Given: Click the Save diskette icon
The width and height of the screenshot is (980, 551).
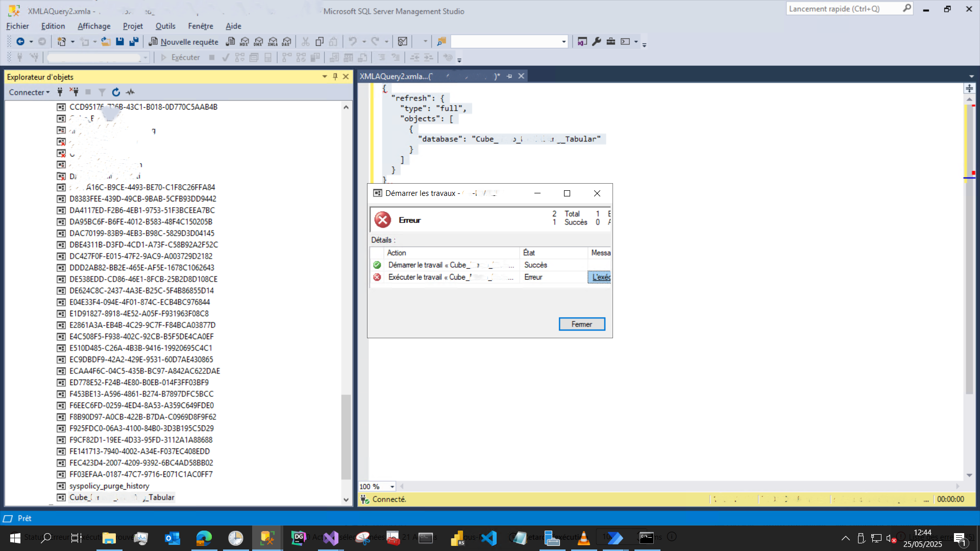Looking at the screenshot, I should click(x=120, y=42).
